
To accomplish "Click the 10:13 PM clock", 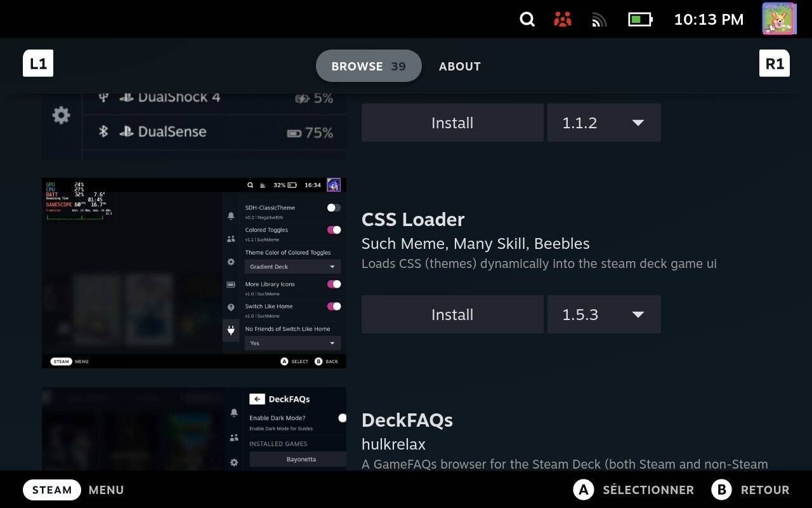I will tap(709, 20).
